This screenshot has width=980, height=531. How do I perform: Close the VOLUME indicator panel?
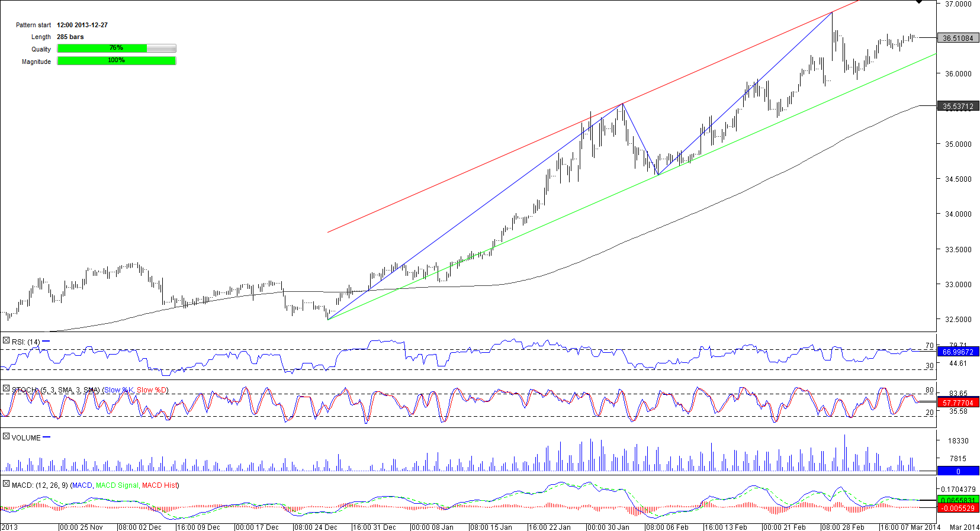click(x=6, y=437)
